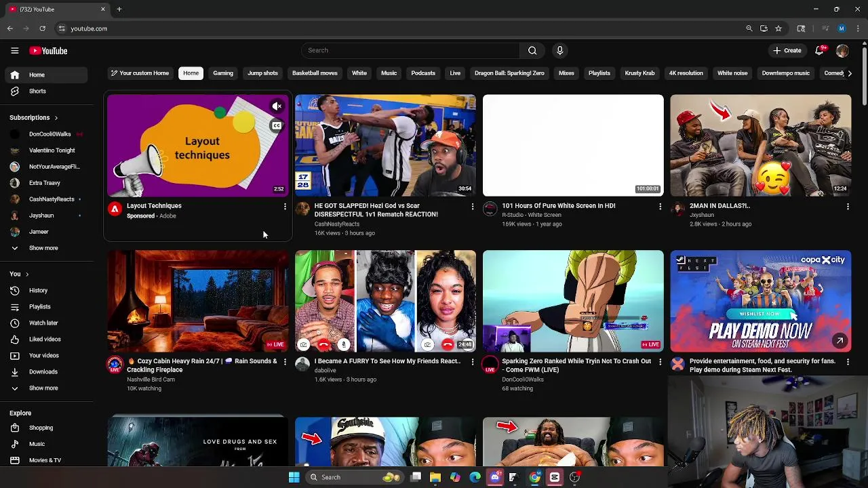
Task: Click Your custom Home chip
Action: point(140,73)
